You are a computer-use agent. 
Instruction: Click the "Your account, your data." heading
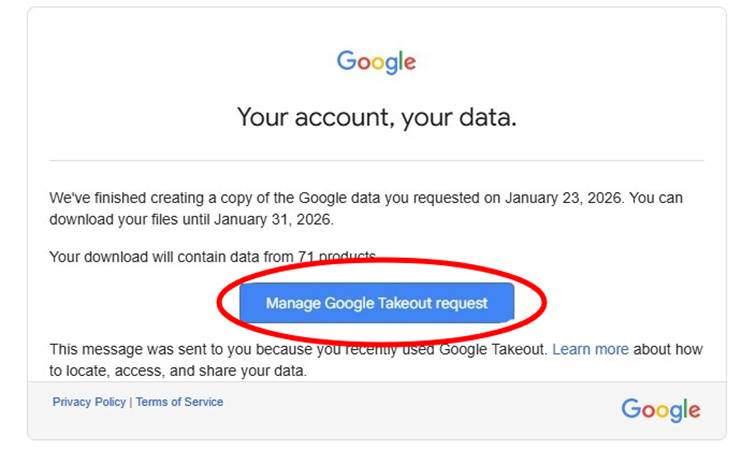(376, 118)
